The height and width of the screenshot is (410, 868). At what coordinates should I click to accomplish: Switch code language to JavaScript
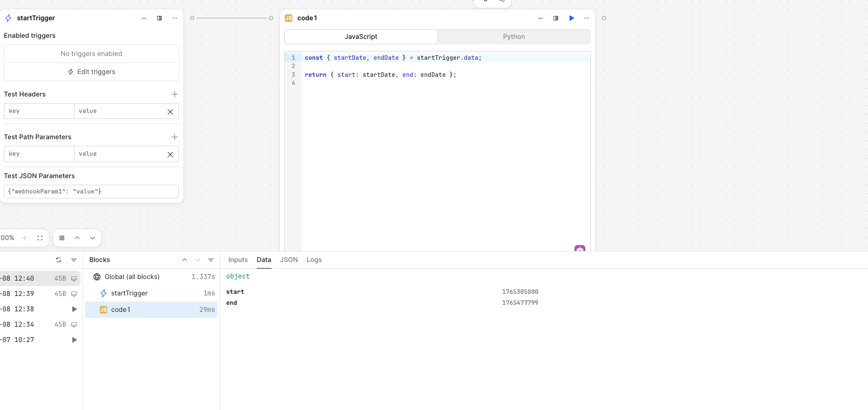[x=361, y=37]
